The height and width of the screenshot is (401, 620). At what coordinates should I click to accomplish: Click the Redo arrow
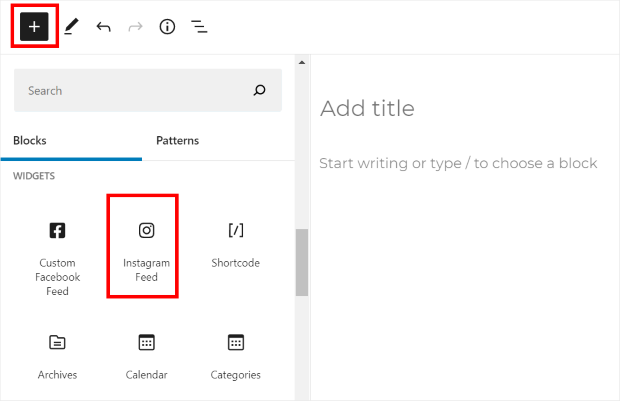(135, 27)
